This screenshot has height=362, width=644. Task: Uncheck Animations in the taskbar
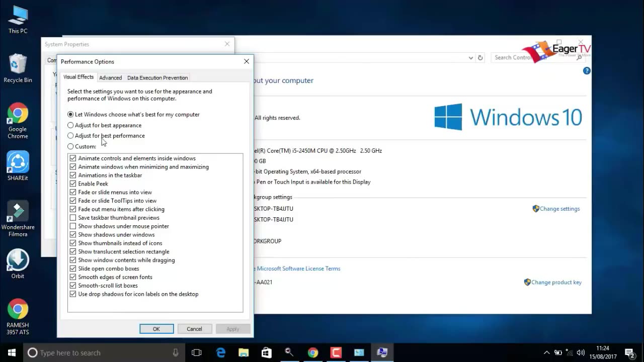click(x=73, y=175)
